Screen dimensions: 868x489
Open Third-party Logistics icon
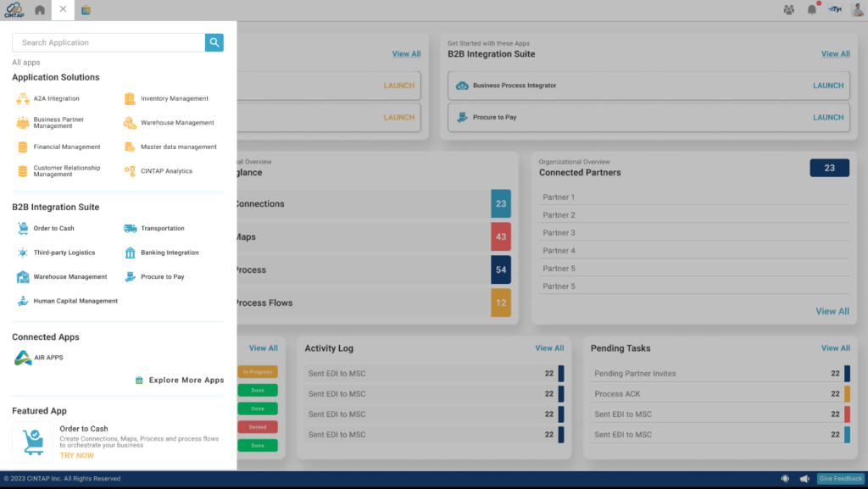(23, 253)
